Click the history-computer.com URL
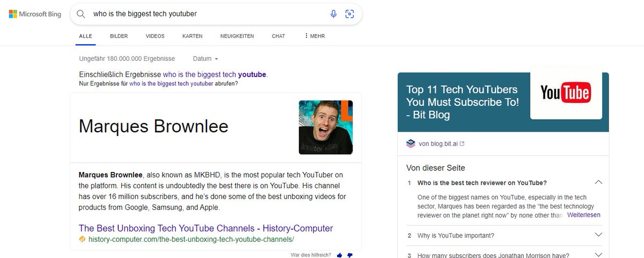This screenshot has height=258, width=644. pyautogui.click(x=191, y=239)
